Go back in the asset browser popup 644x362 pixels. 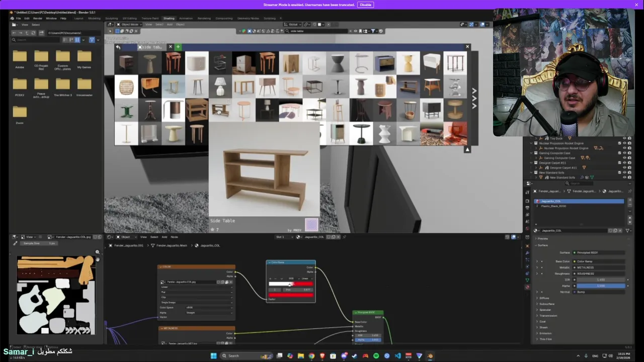(118, 47)
